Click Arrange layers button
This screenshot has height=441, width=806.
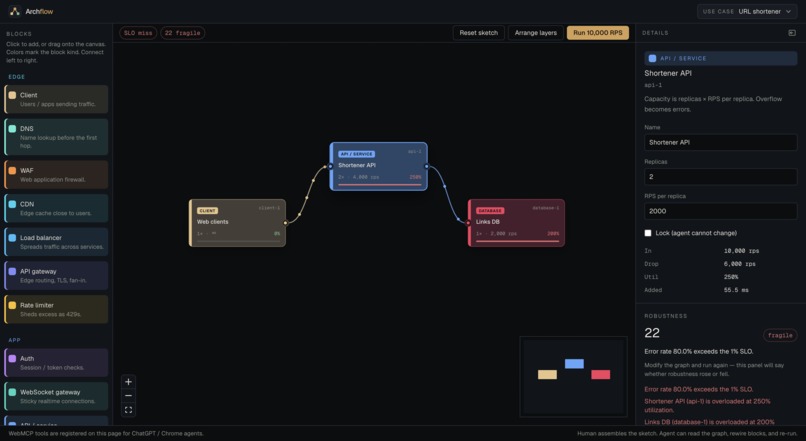[536, 33]
